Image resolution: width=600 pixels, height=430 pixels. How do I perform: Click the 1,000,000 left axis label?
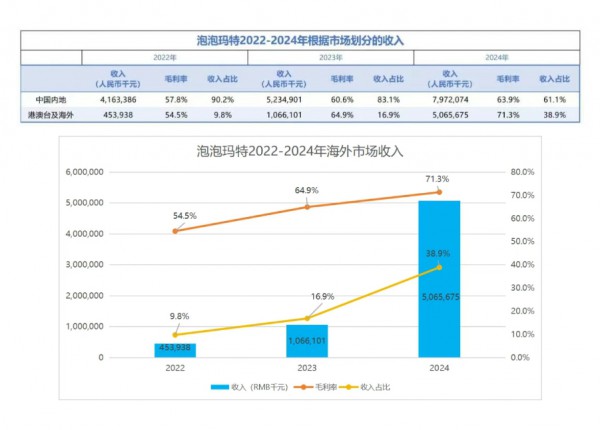pos(85,326)
